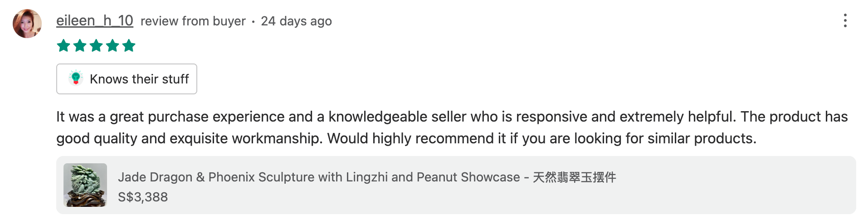
Task: Click the fourth green rating star
Action: 112,46
